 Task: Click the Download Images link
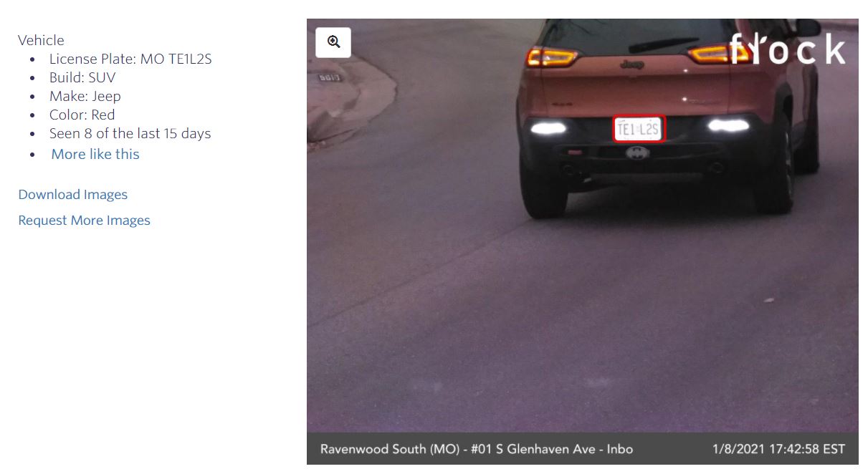coord(73,195)
